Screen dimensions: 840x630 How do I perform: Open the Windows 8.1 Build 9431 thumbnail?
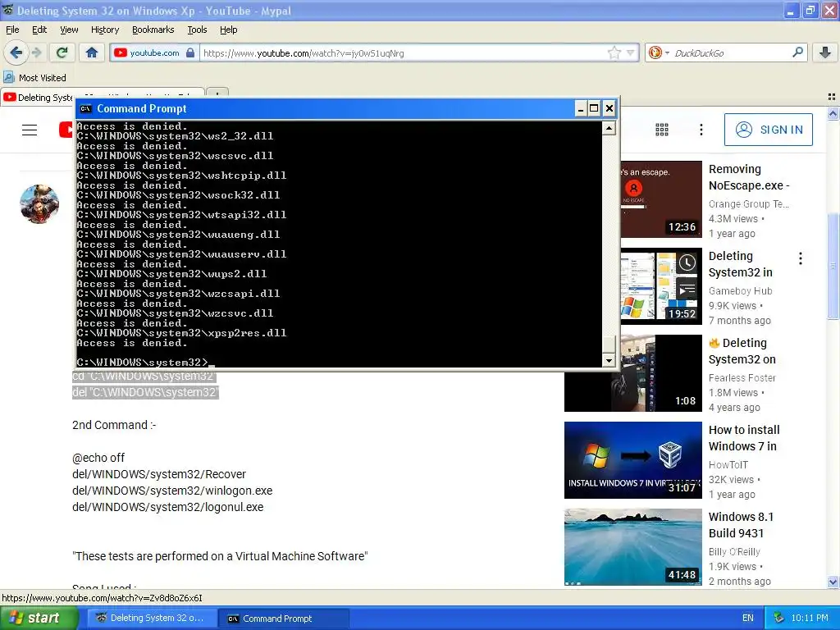pyautogui.click(x=632, y=547)
